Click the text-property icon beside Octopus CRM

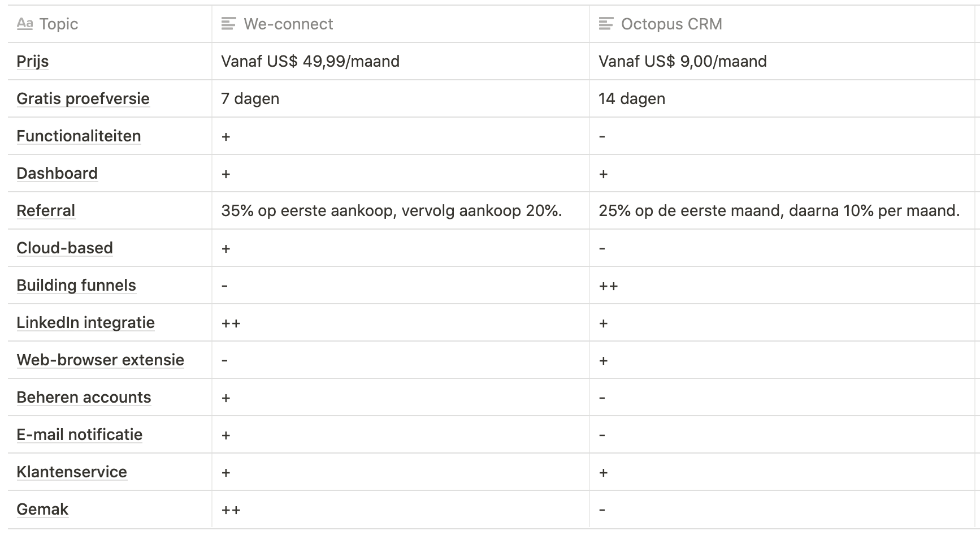click(x=606, y=24)
